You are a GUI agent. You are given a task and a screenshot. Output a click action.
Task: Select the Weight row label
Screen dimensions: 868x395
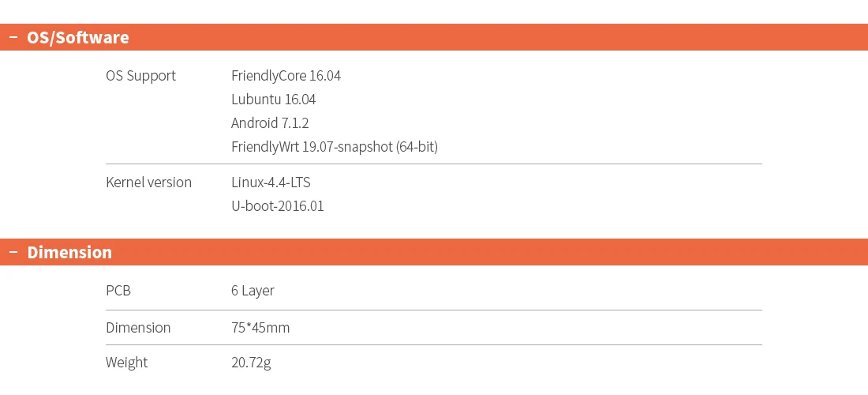[x=126, y=363]
